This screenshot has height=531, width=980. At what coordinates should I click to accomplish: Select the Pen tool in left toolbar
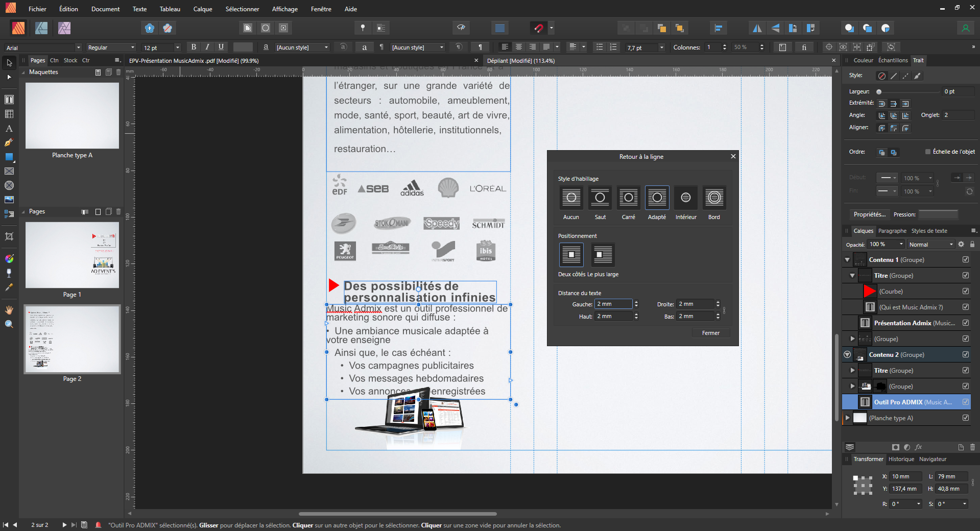tap(9, 143)
